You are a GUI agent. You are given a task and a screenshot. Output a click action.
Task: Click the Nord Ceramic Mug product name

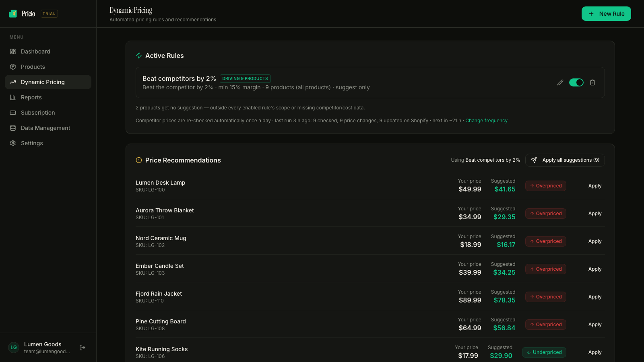161,238
